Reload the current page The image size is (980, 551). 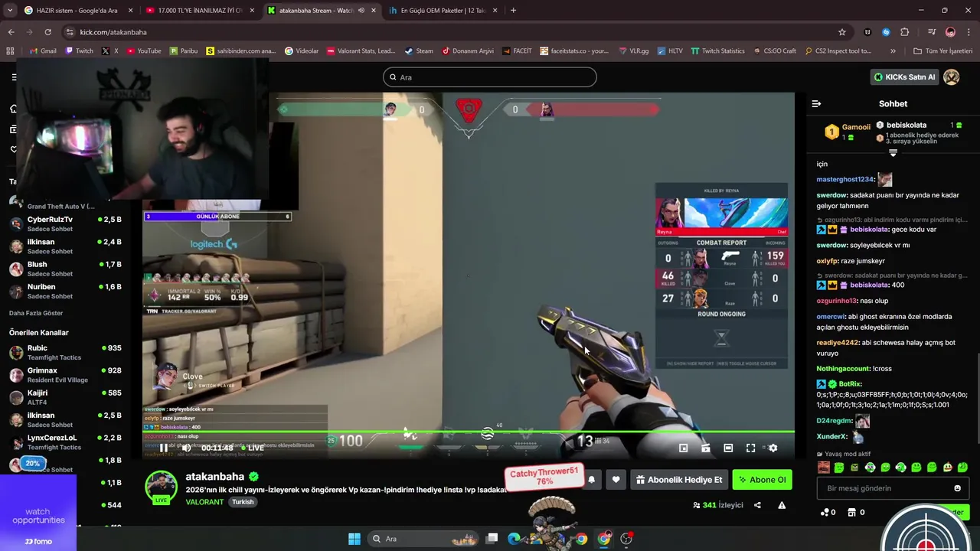tap(47, 32)
